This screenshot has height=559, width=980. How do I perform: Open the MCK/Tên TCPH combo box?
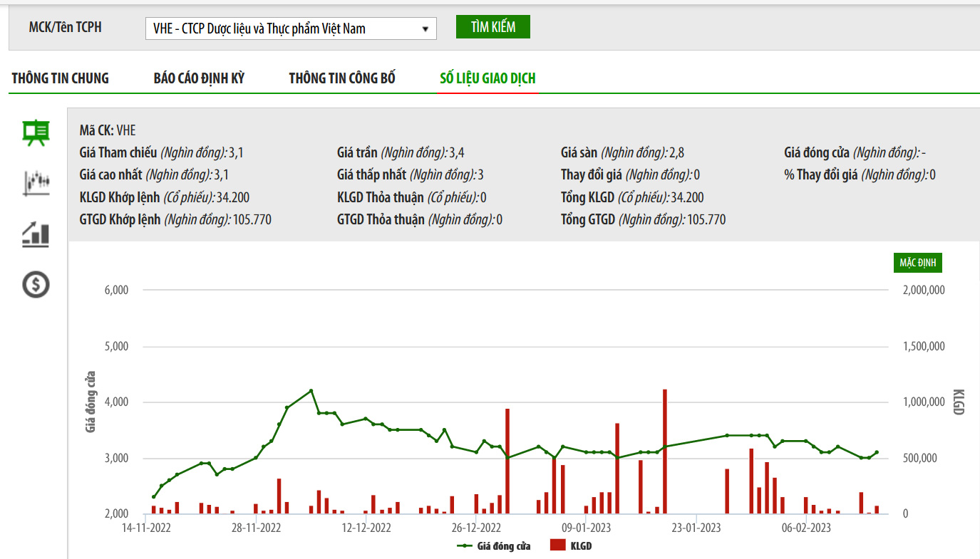[290, 29]
